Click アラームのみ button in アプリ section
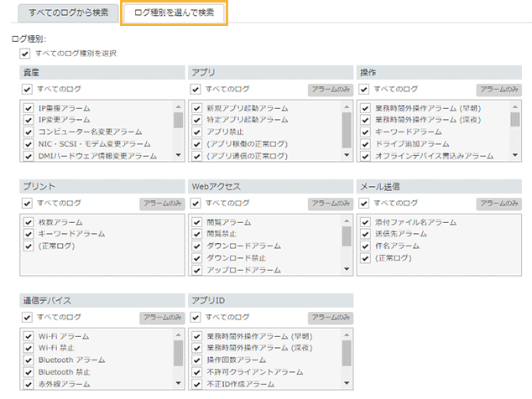 coord(330,89)
